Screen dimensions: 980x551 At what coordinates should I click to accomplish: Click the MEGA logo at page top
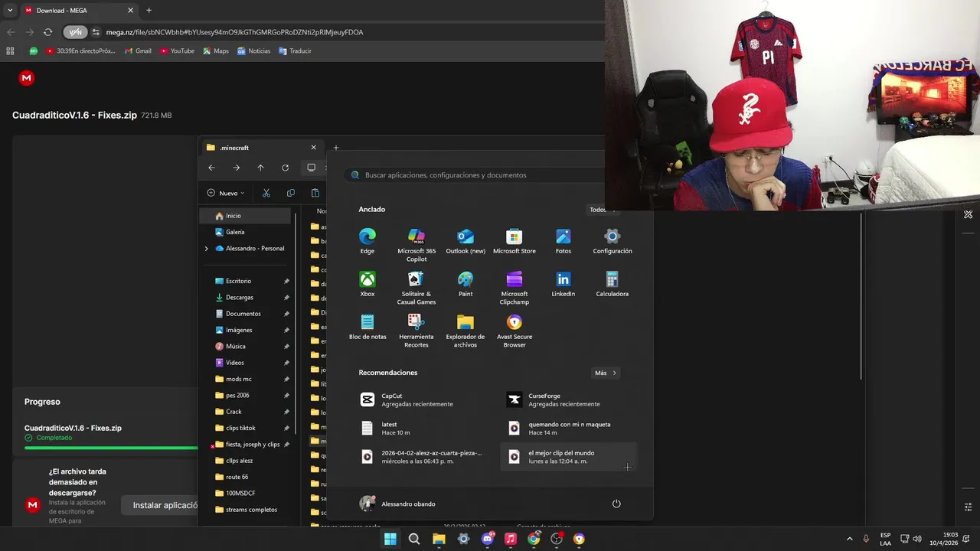click(x=27, y=78)
